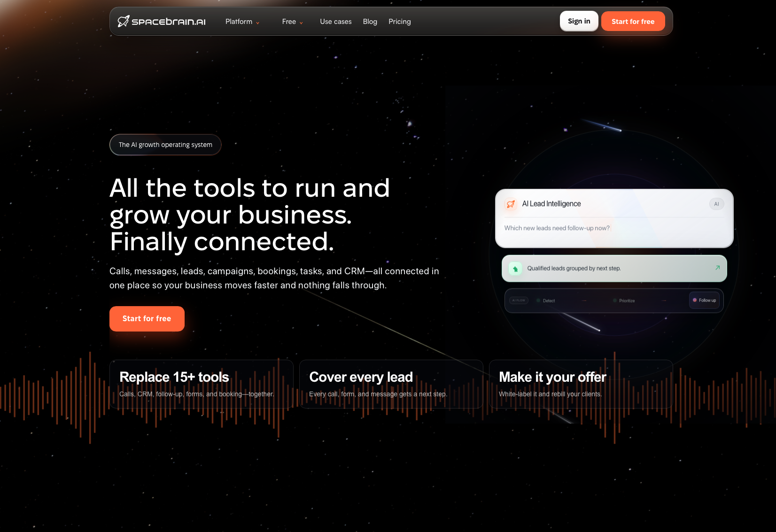Click the main hero headline text
Viewport: 776px width, 532px height.
pos(250,215)
